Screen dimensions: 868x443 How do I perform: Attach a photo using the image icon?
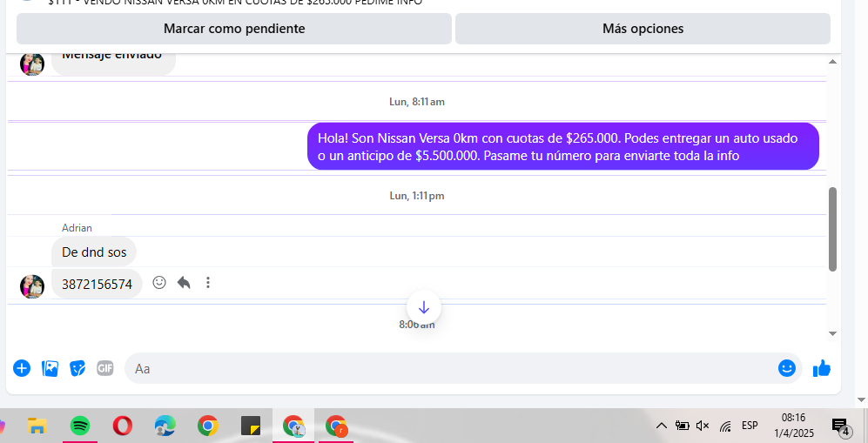coord(50,368)
